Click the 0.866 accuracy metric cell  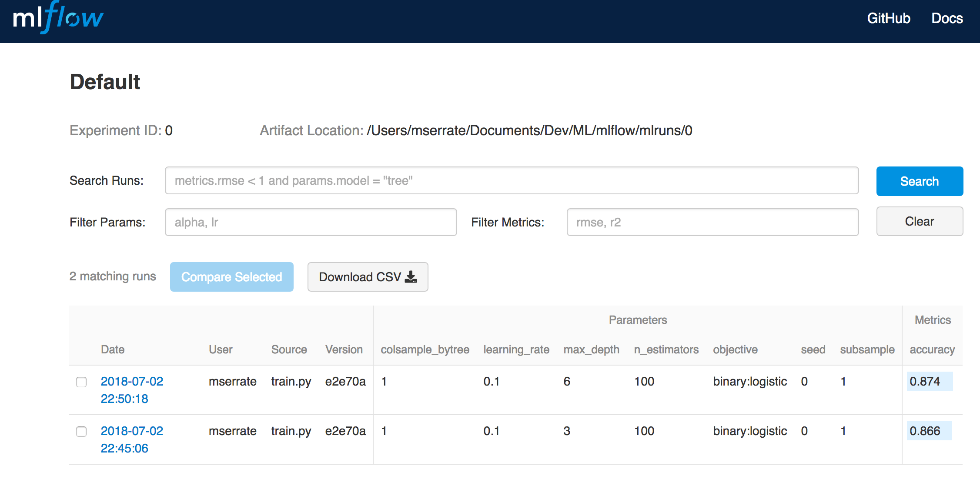click(929, 431)
